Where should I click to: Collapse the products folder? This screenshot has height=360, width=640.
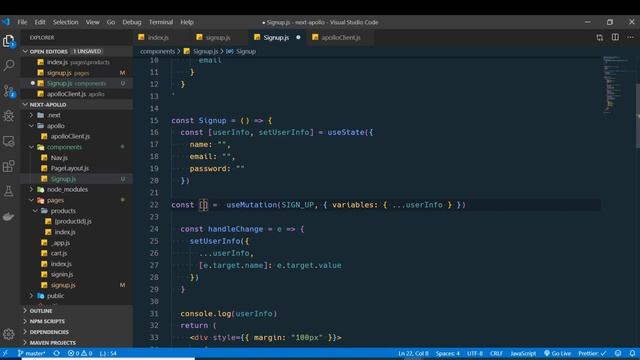[x=62, y=211]
